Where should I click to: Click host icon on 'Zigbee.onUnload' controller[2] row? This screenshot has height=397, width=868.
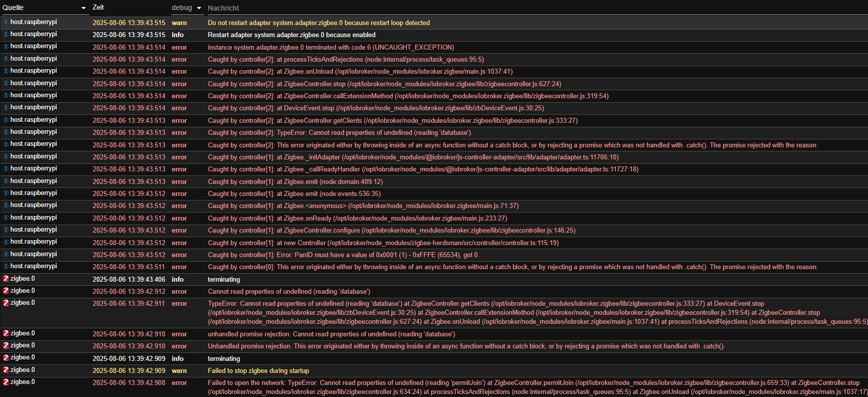(x=6, y=71)
